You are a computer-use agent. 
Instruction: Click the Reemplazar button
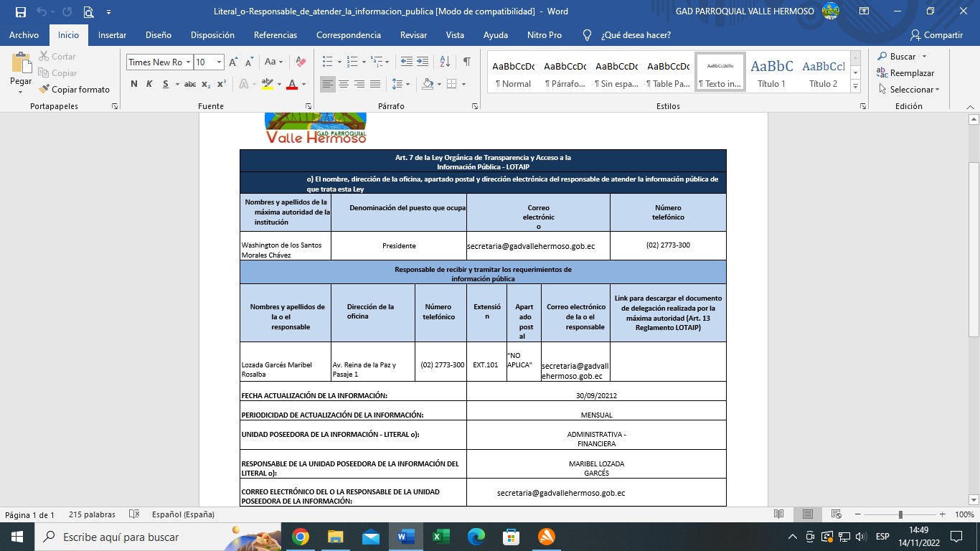tap(905, 73)
